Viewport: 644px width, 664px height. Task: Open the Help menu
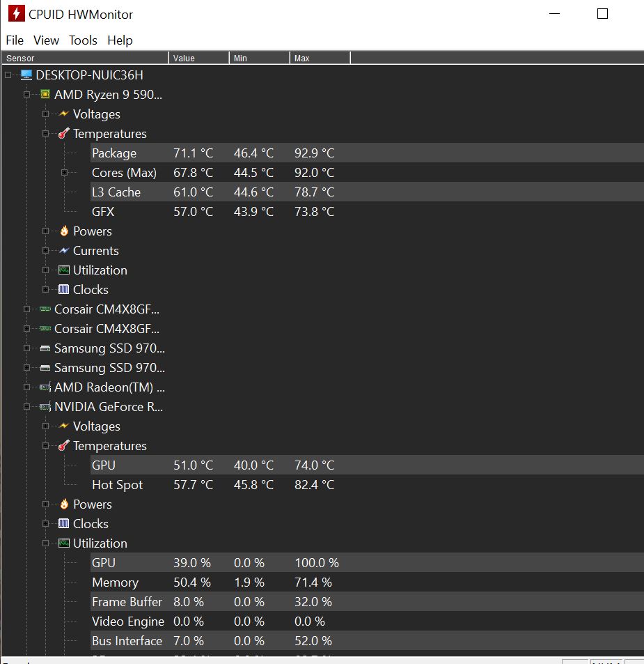point(120,40)
